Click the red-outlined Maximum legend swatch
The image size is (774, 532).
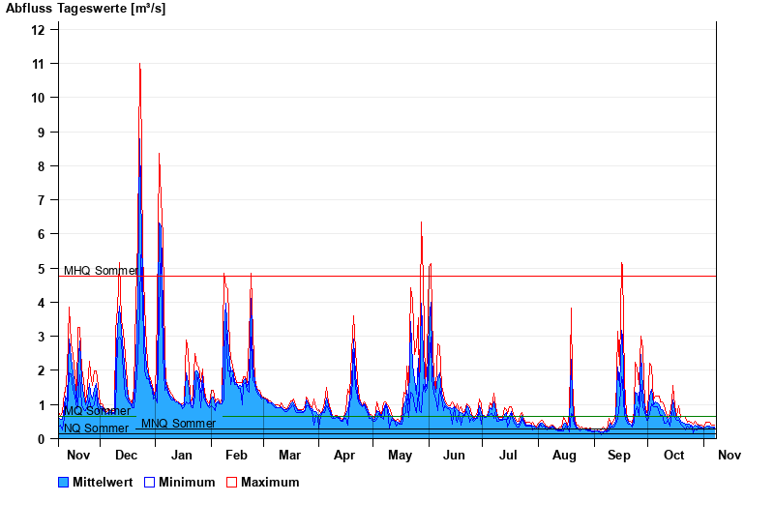232,483
